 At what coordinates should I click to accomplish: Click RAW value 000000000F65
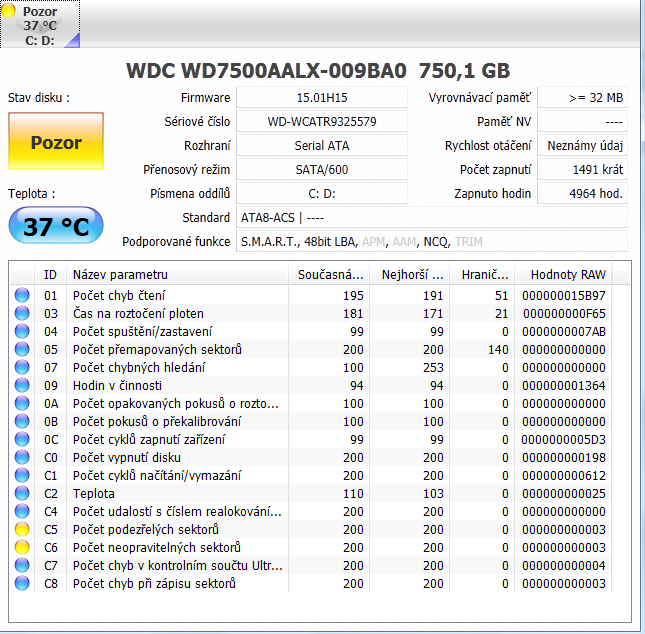[x=564, y=314]
